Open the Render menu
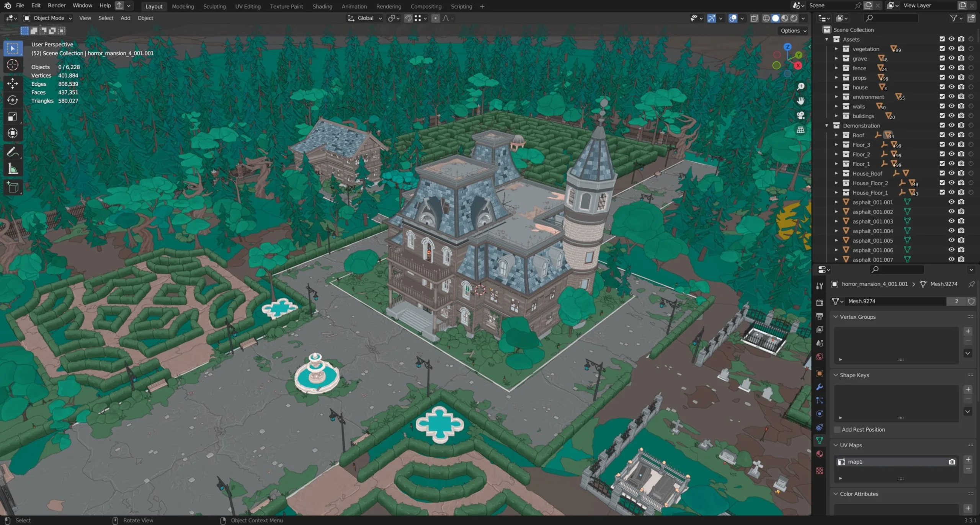Image resolution: width=980 pixels, height=525 pixels. tap(57, 5)
